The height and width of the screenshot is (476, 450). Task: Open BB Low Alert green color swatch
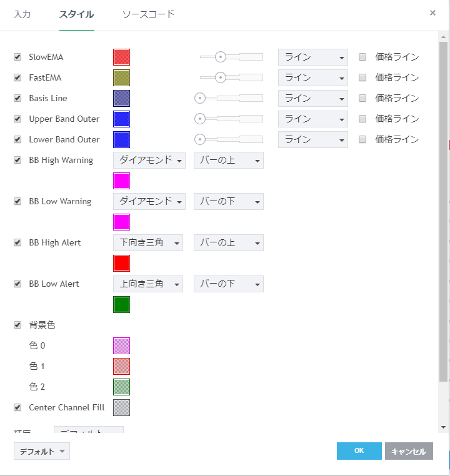click(121, 304)
